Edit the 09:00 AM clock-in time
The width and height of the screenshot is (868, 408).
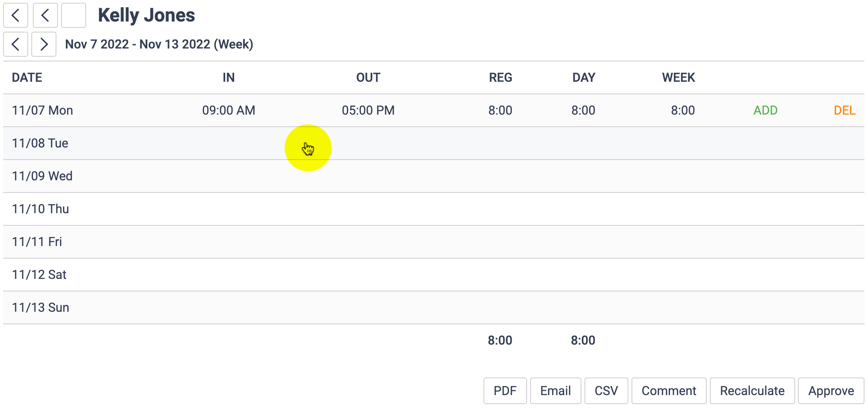click(x=229, y=110)
